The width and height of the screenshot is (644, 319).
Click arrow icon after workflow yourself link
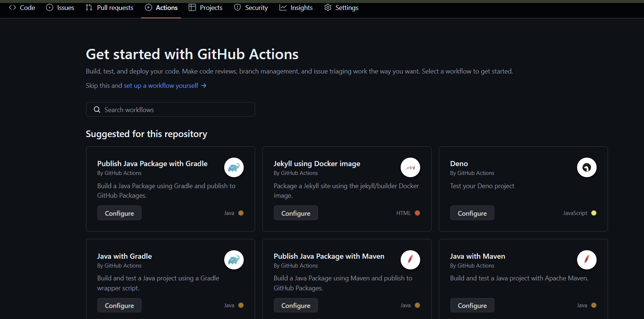coord(204,86)
